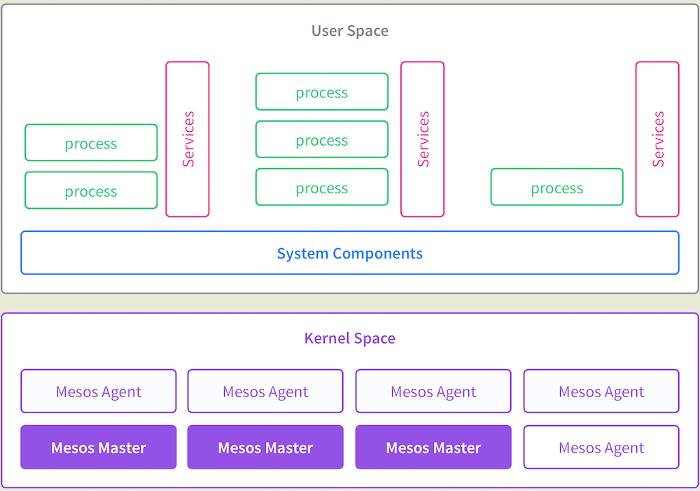Screen dimensions: 700x491
Task: Select the leftmost Mesos Master box
Action: pos(99,447)
